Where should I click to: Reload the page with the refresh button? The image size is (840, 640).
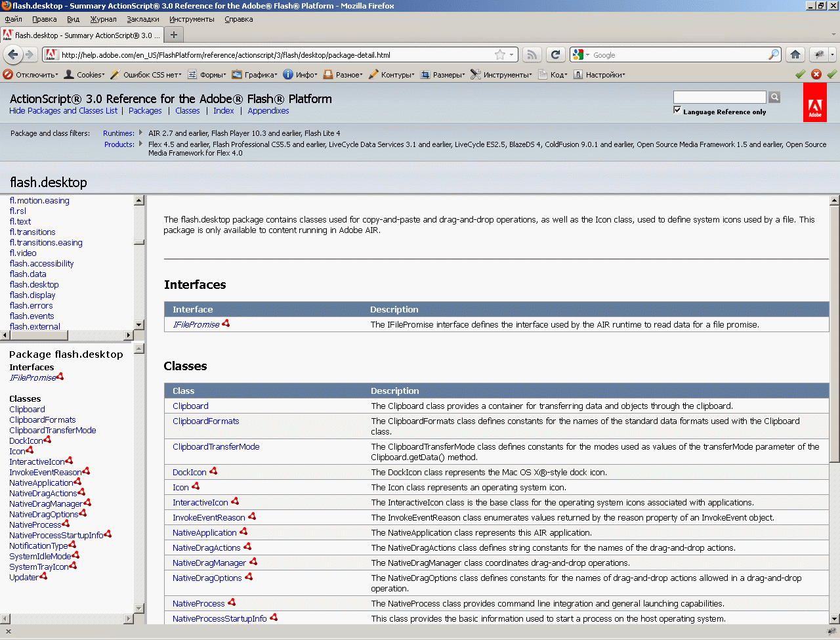click(x=556, y=55)
